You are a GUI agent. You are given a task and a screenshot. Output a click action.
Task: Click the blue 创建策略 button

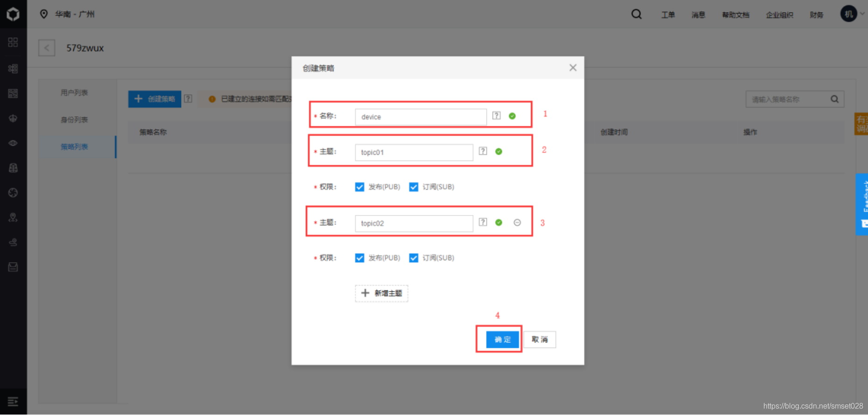[x=155, y=99]
